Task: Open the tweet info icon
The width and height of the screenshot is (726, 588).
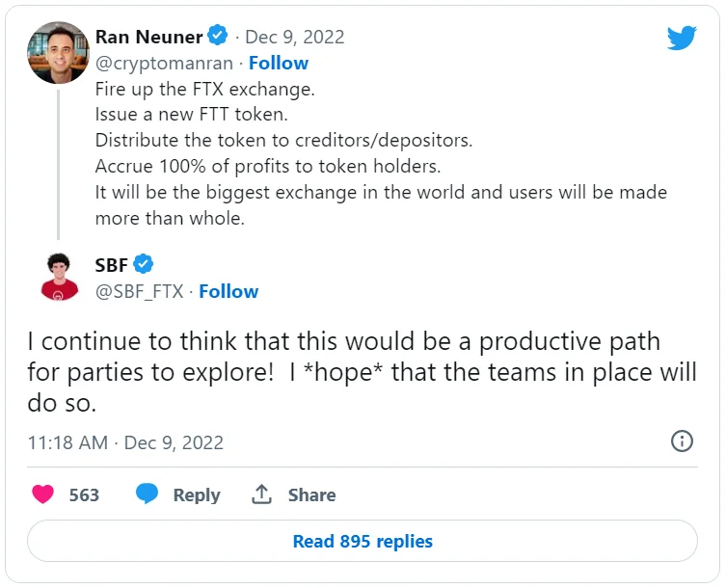Action: 682,441
